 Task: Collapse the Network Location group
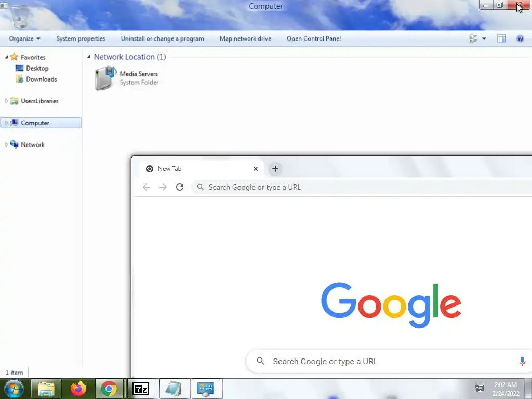point(88,57)
